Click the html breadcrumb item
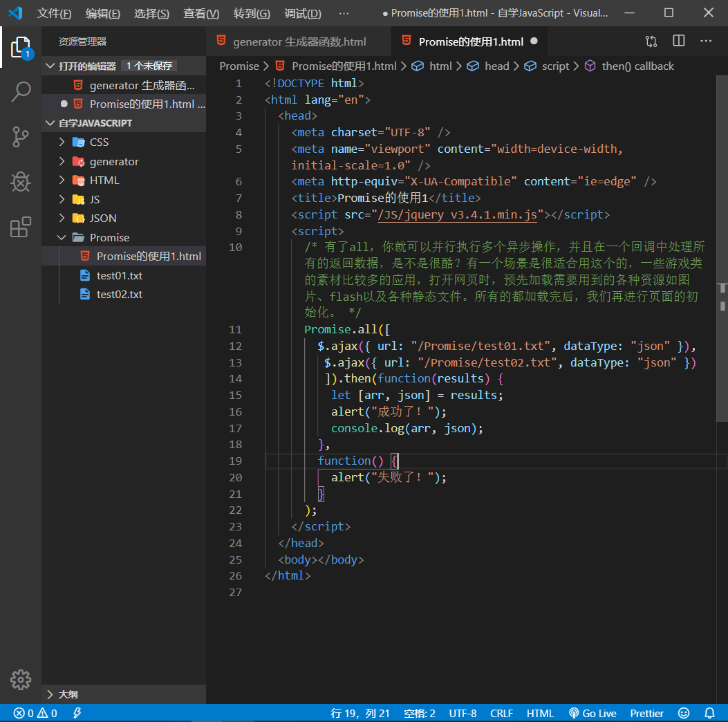 [x=432, y=66]
